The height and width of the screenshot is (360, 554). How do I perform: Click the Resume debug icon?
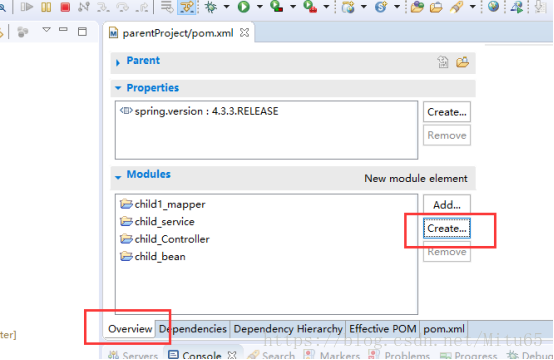(26, 7)
